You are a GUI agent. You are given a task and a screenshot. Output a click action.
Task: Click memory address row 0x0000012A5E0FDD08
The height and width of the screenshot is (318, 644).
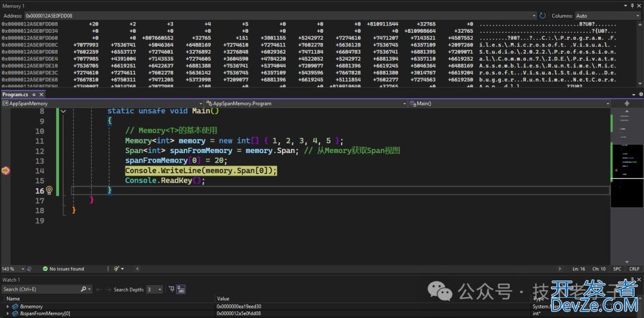point(30,24)
